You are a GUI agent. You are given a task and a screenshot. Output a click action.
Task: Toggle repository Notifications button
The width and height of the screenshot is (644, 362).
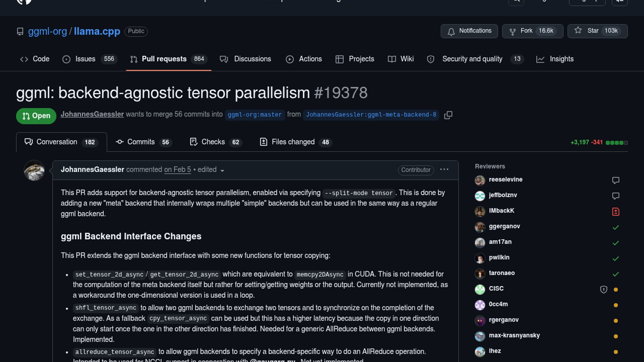(x=469, y=31)
